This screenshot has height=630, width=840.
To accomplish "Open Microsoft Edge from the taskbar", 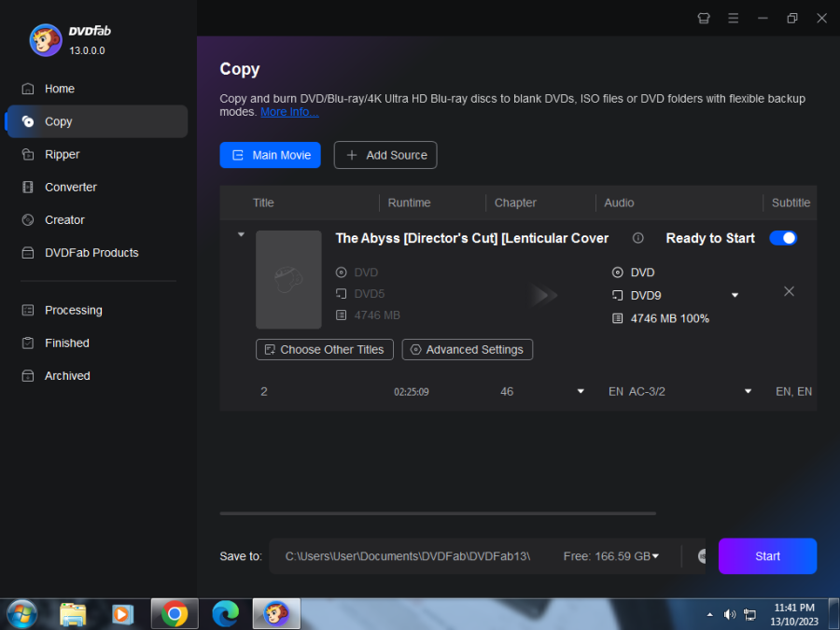I will tap(226, 614).
